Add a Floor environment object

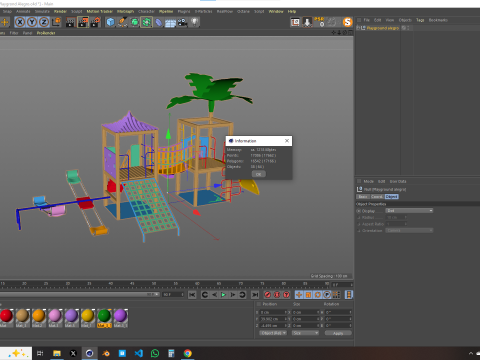pos(170,22)
